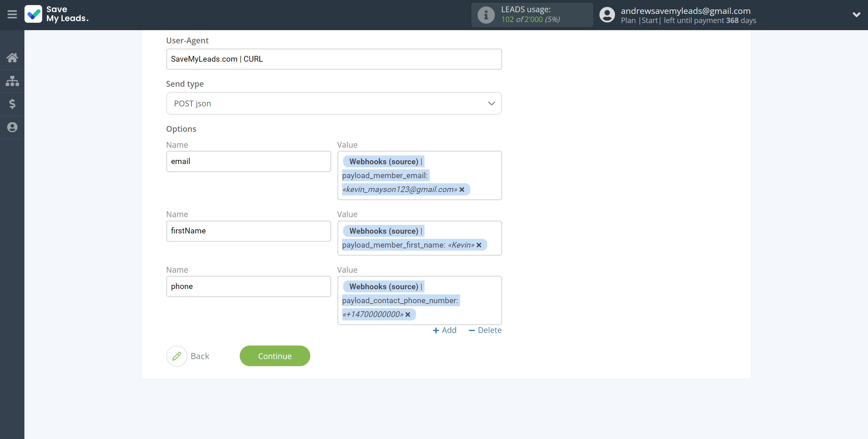Open billing dollar icon in sidebar
This screenshot has width=868, height=439.
pos(12,104)
